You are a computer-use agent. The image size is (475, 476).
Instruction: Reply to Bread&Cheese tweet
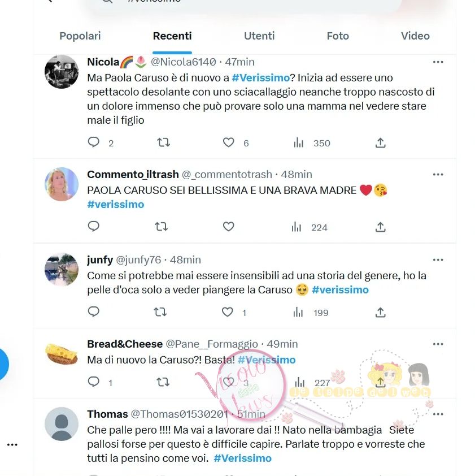[x=93, y=382]
